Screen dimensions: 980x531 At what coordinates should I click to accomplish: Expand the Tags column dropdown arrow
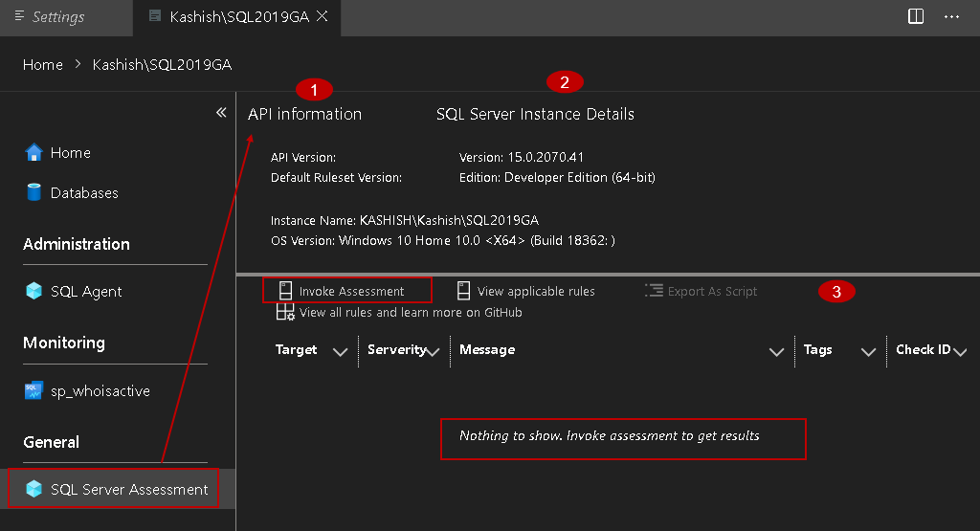pos(869,352)
